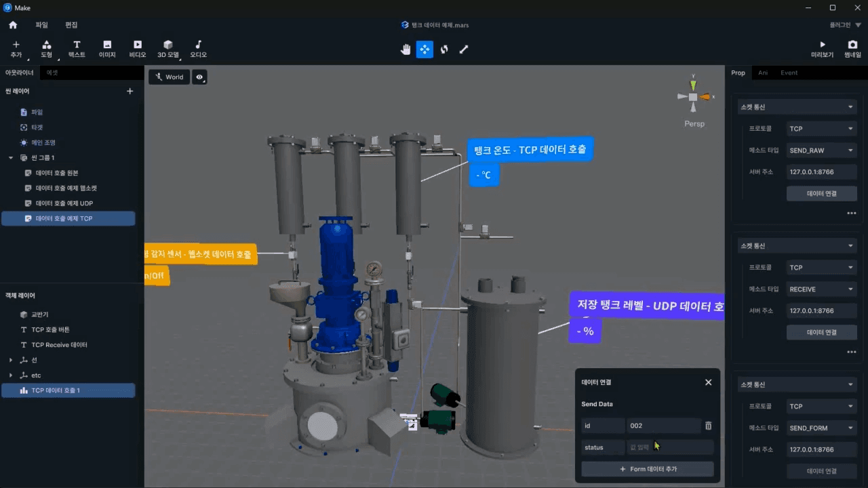Open RECEIVE method type dropdown
Image resolution: width=868 pixels, height=488 pixels.
point(822,289)
